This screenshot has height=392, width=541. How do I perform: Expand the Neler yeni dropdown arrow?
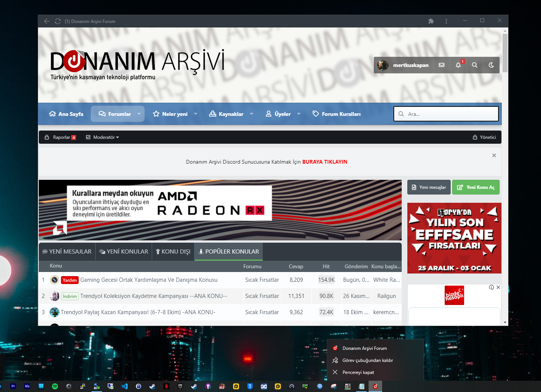tap(195, 114)
